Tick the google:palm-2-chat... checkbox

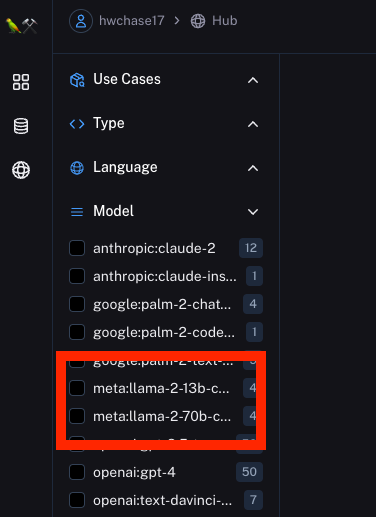point(77,304)
